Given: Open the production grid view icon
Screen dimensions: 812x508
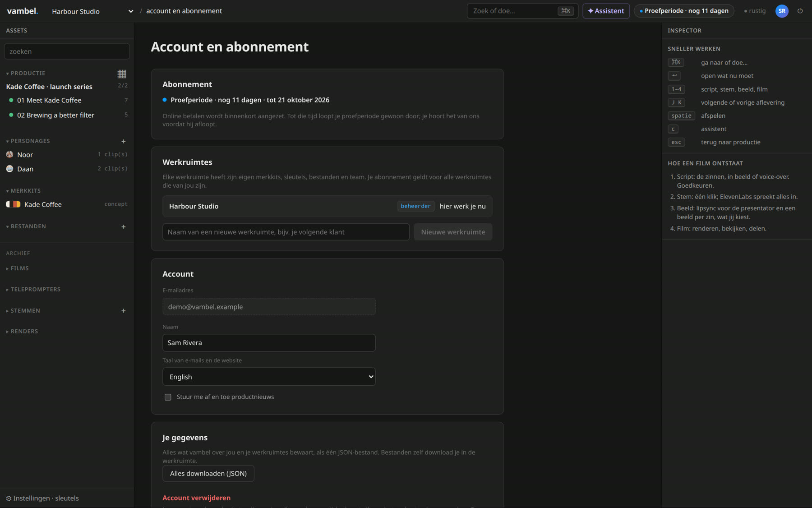Looking at the screenshot, I should [122, 74].
